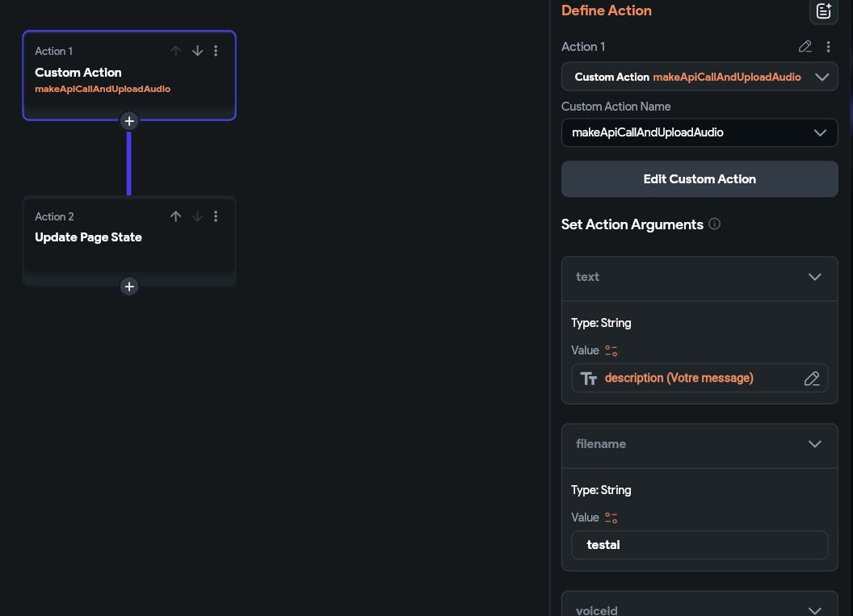
Task: Add action below Update Page State
Action: [x=128, y=287]
